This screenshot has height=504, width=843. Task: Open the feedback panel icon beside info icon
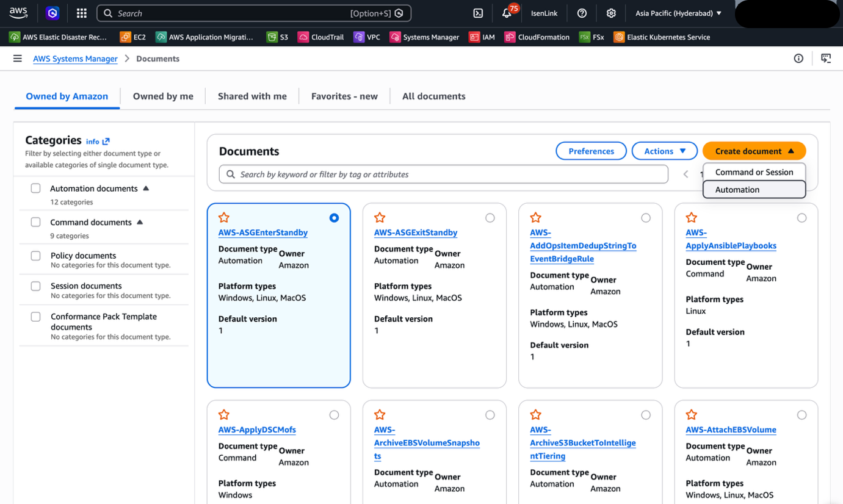[826, 59]
